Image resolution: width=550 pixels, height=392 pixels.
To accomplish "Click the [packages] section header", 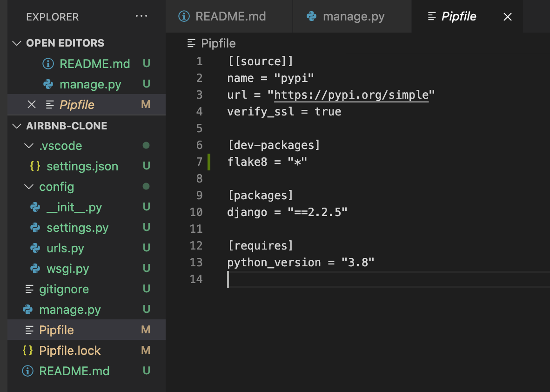I will coord(260,195).
